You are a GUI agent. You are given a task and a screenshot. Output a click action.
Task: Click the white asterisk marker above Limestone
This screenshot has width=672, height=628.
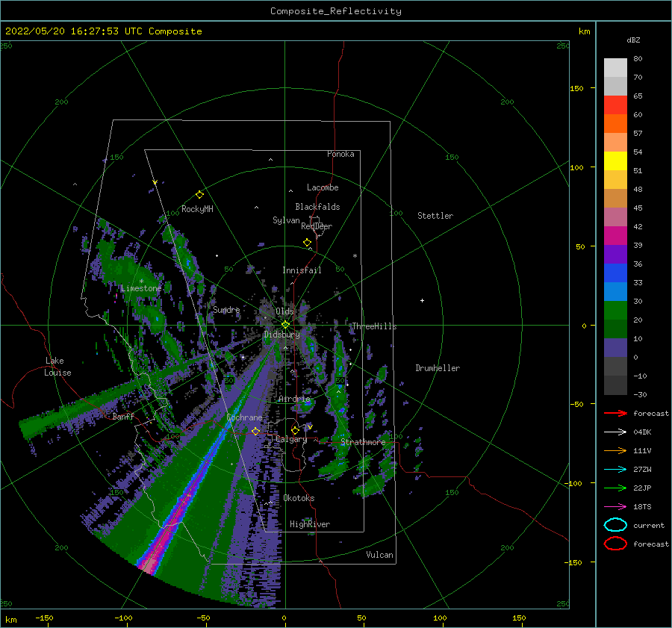coord(141,282)
